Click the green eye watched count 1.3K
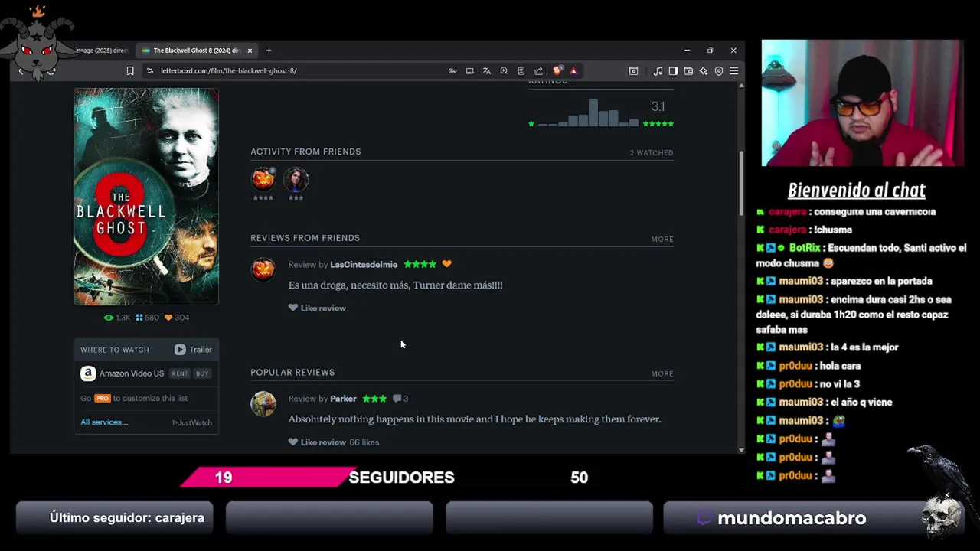The image size is (980, 551). coord(117,318)
